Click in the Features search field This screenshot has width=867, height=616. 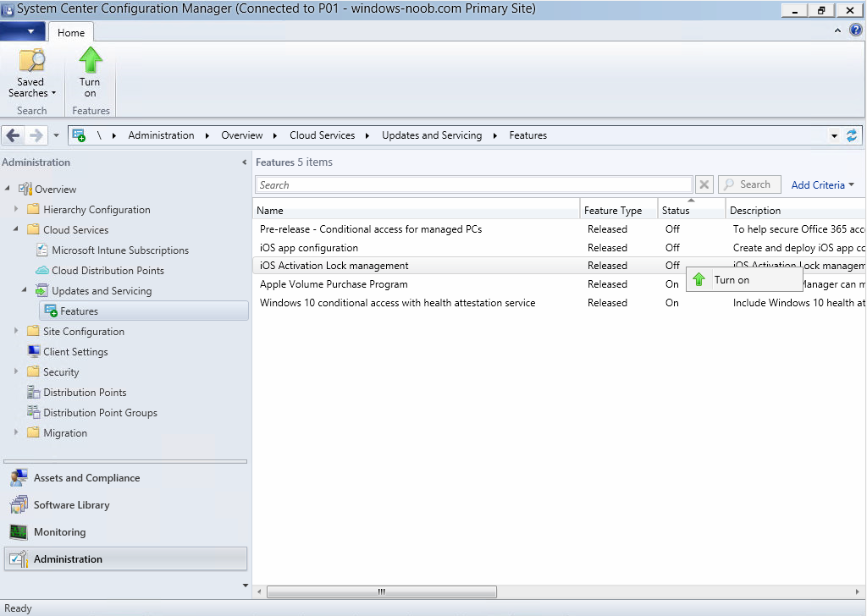pos(474,184)
